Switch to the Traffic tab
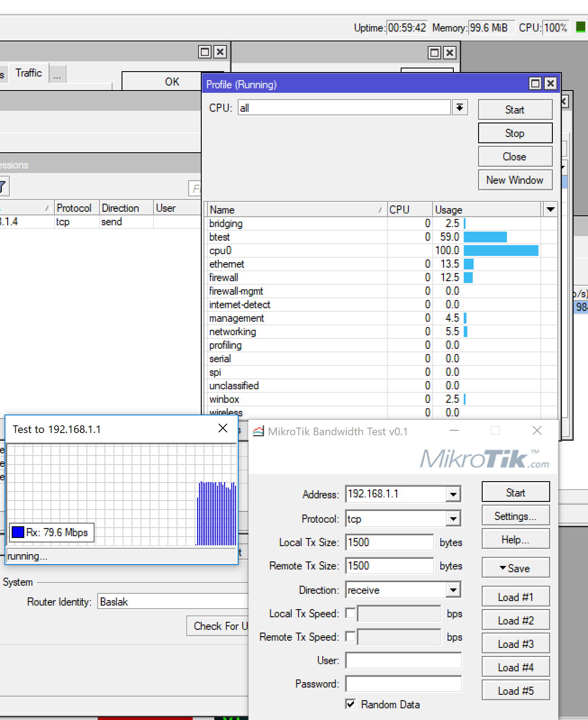 coord(28,73)
